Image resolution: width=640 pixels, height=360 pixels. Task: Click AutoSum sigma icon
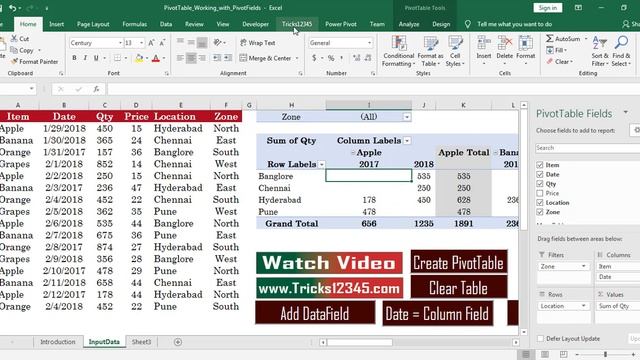550,39
